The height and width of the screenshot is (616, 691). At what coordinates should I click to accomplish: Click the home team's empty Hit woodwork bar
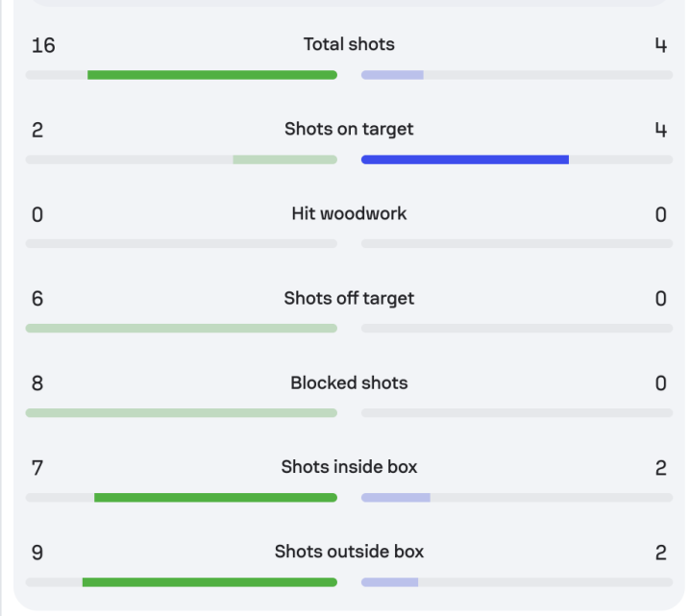[181, 244]
